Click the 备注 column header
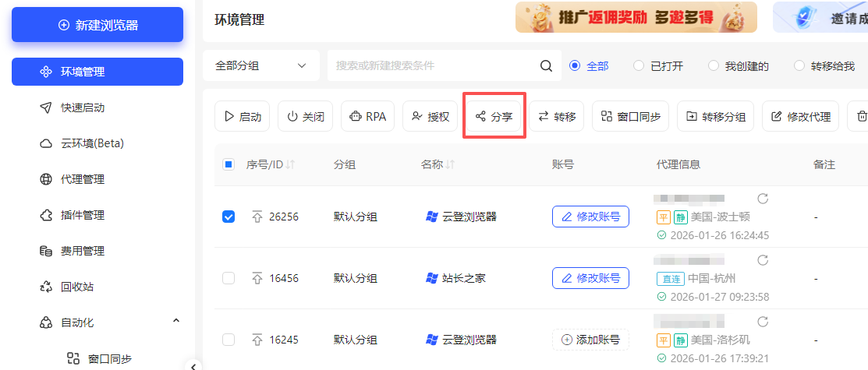The width and height of the screenshot is (868, 370). tap(824, 164)
